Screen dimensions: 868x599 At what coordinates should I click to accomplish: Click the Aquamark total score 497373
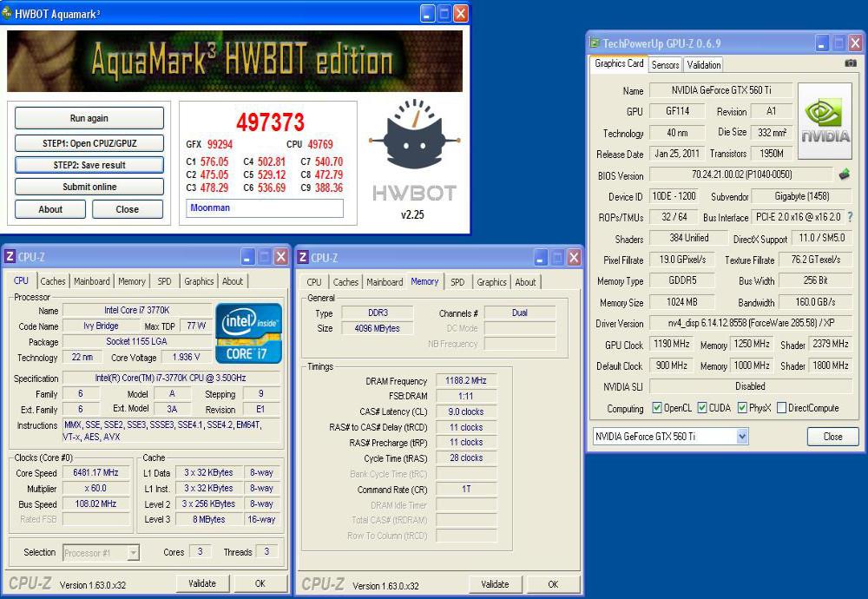pos(270,122)
